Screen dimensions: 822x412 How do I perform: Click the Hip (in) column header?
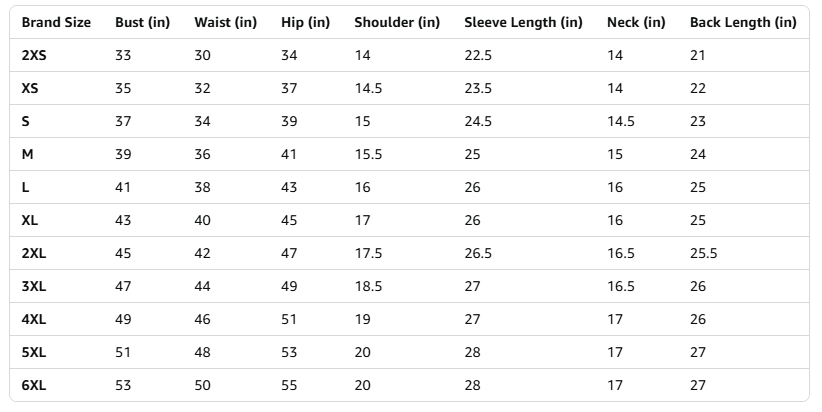pos(305,22)
